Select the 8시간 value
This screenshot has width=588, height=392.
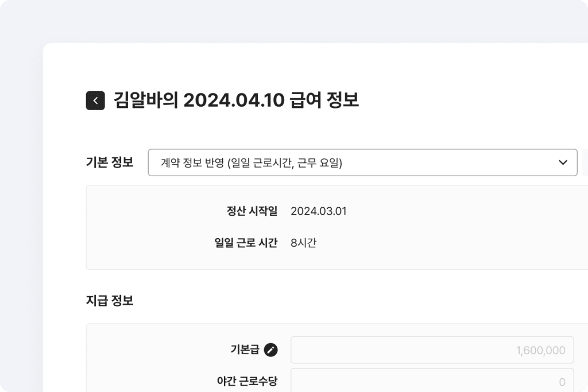[x=304, y=243]
